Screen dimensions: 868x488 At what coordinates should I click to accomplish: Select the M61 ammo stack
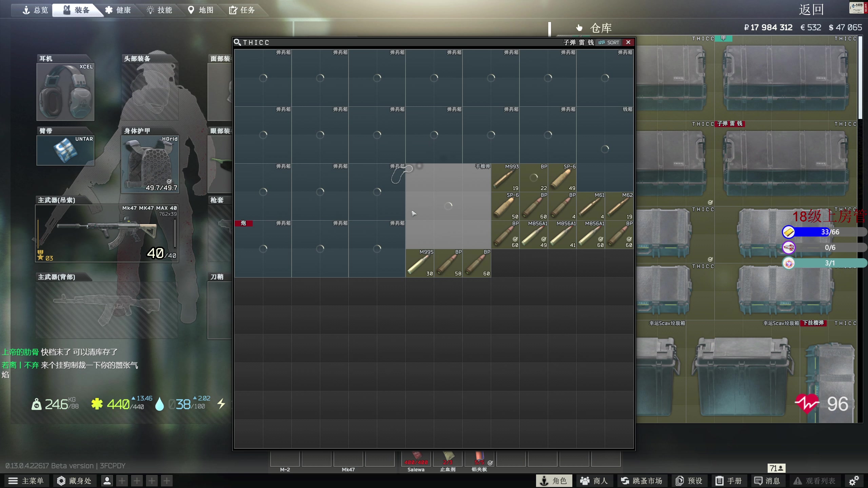(591, 206)
